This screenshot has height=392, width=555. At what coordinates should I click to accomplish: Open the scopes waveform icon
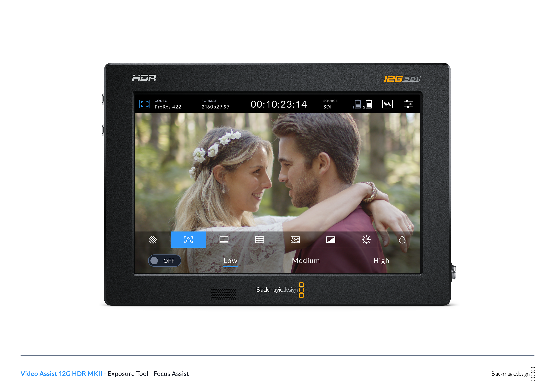[387, 104]
